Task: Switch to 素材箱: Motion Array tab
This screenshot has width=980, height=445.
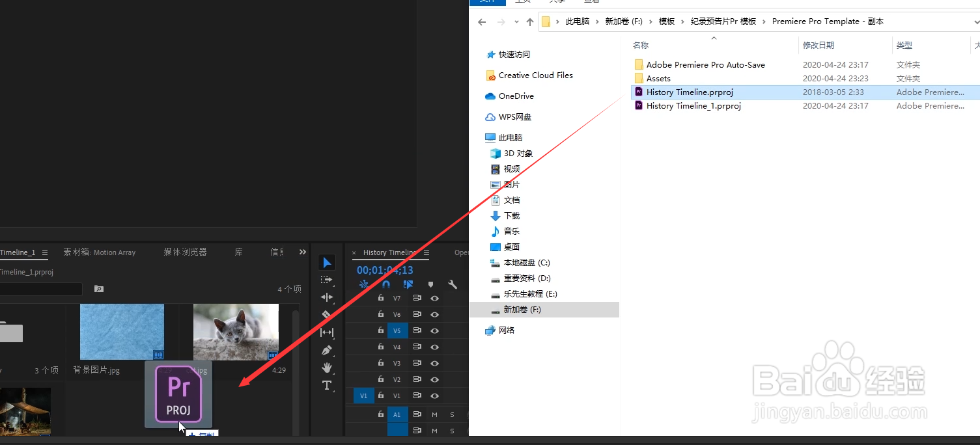Action: (100, 252)
